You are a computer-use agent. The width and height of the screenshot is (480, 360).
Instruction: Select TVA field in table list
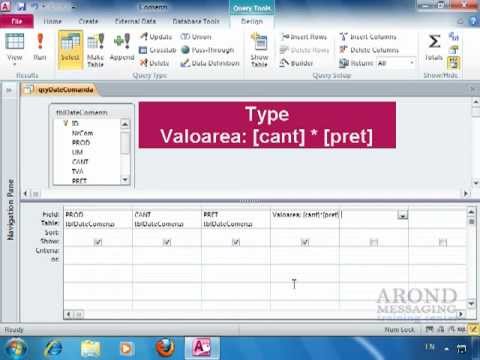tap(77, 171)
